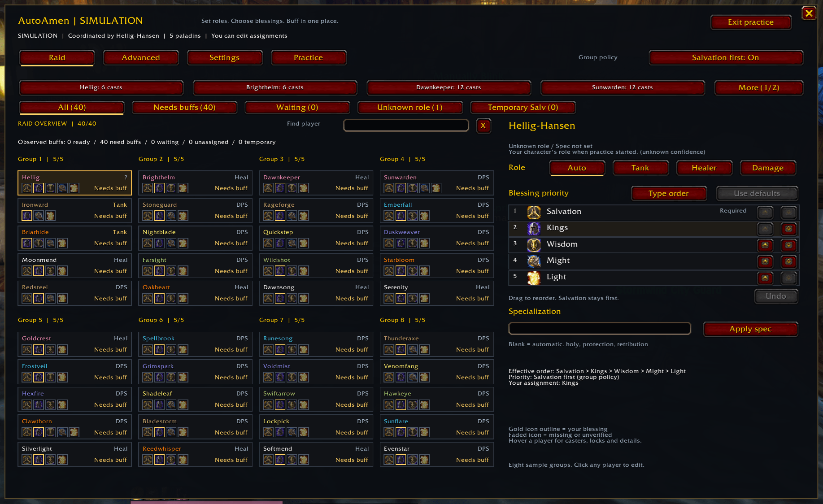
Task: Click the Salvation blessing icon in priority list
Action: point(534,212)
